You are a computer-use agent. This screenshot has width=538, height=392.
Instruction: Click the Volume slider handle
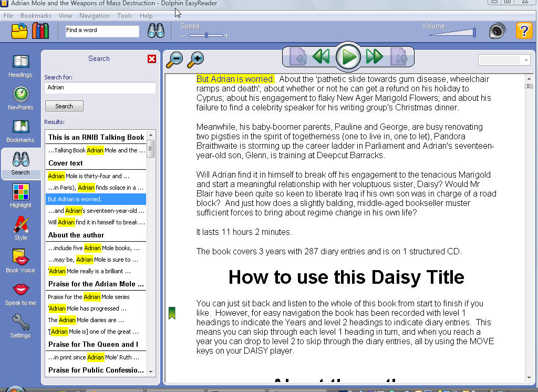coord(474,33)
